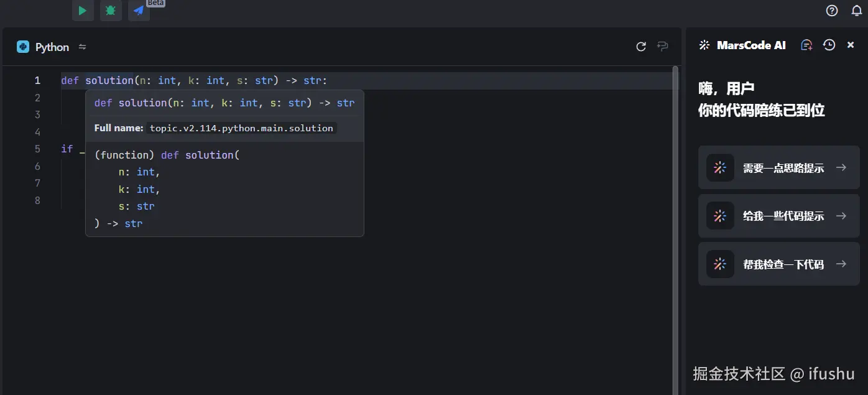This screenshot has height=395, width=868.
Task: Click the sparkle icon beside 给我一些代码提示
Action: tap(720, 216)
